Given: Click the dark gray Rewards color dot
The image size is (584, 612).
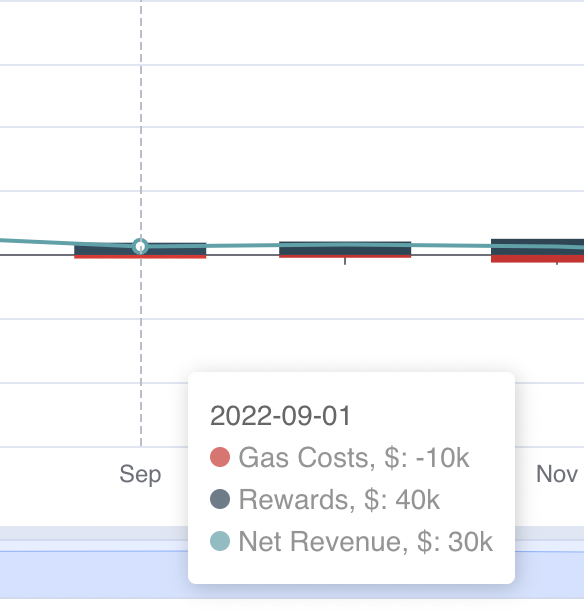Looking at the screenshot, I should 220,499.
